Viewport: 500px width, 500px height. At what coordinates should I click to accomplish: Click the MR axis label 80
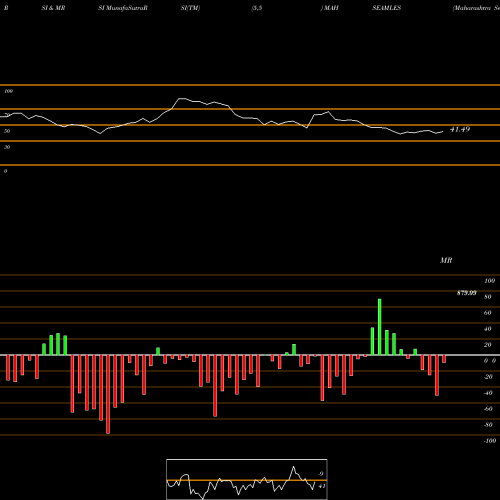[x=488, y=297]
